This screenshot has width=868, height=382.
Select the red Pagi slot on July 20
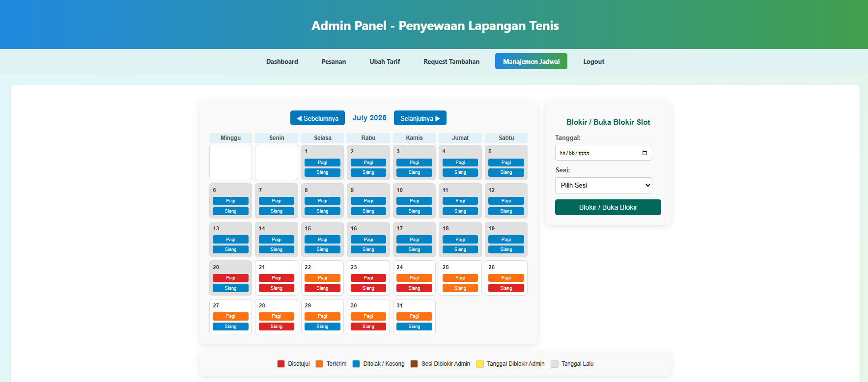click(230, 278)
